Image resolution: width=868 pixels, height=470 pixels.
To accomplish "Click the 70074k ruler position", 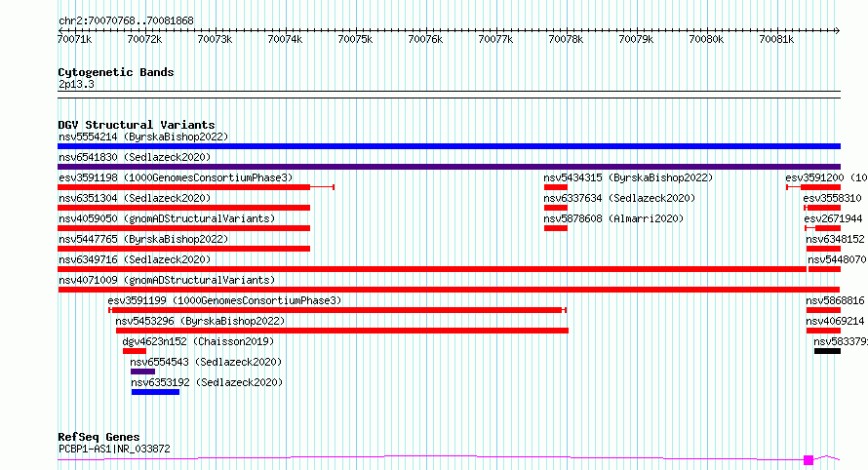I will click(x=285, y=39).
